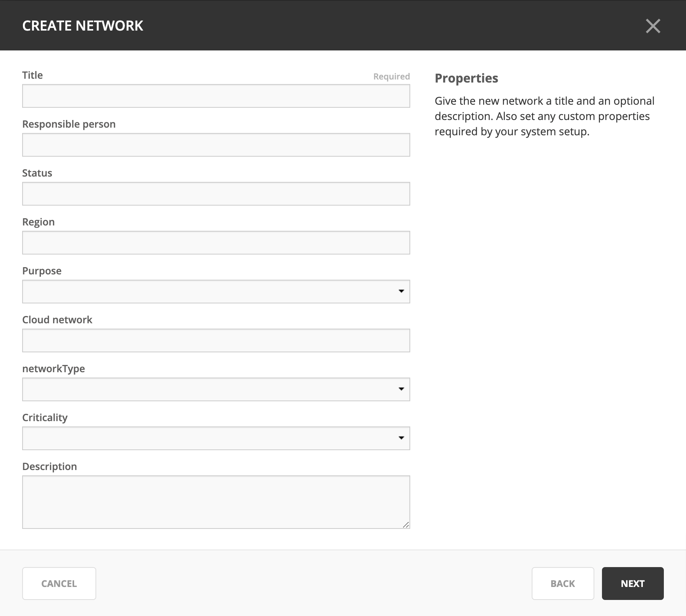Focus the Cloud network field
Viewport: 686px width, 616px height.
click(x=216, y=340)
